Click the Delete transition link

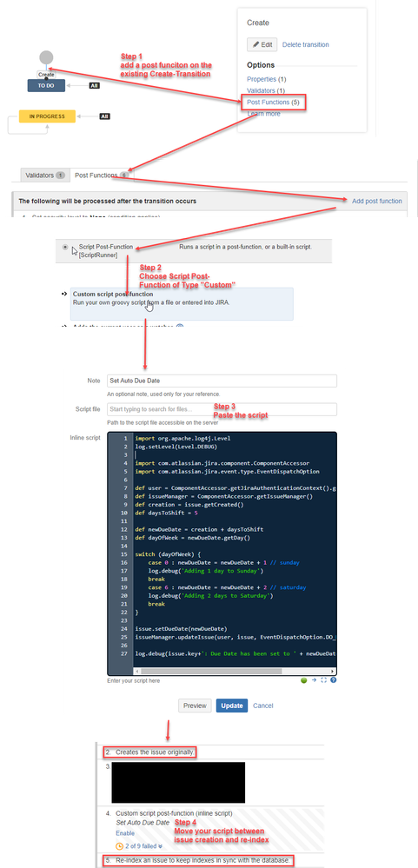point(305,45)
